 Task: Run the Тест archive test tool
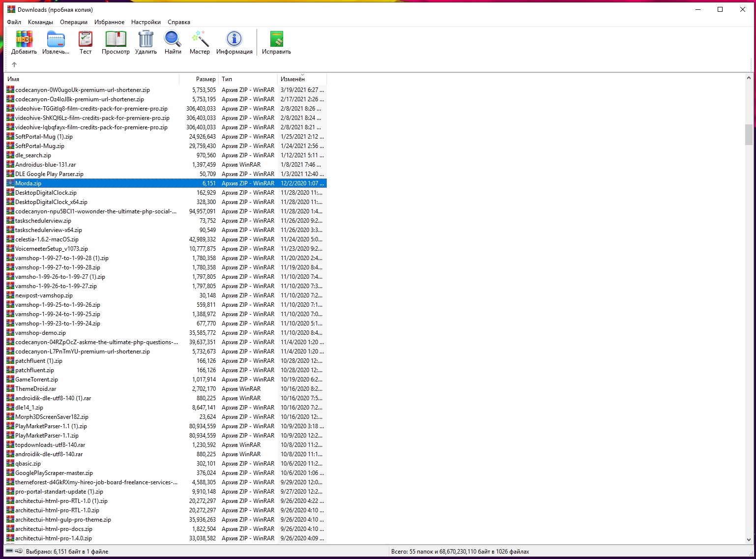86,39
